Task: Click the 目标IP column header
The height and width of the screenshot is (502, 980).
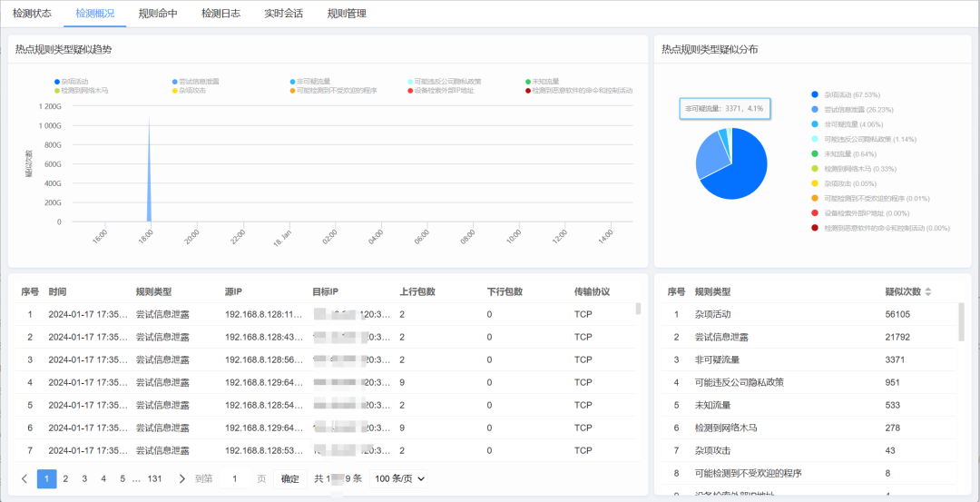Action: (x=326, y=292)
